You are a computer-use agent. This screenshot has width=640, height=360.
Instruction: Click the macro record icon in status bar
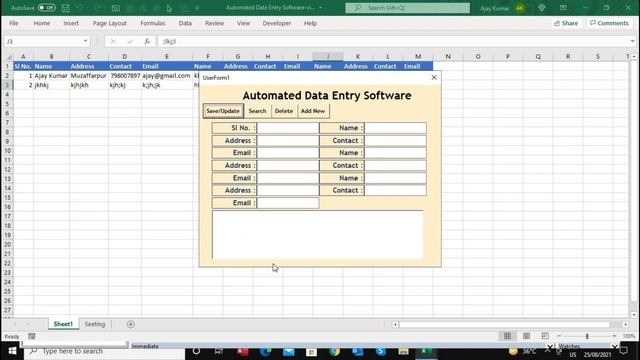[x=31, y=336]
